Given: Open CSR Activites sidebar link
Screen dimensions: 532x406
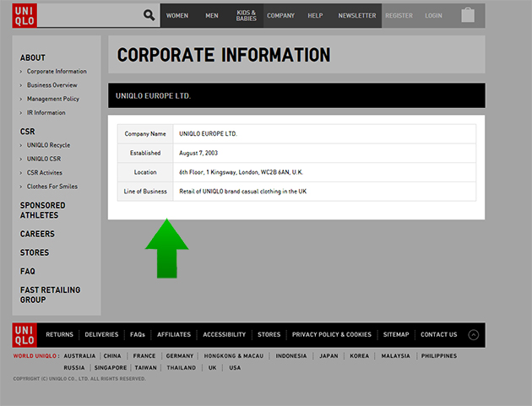Looking at the screenshot, I should coord(45,173).
